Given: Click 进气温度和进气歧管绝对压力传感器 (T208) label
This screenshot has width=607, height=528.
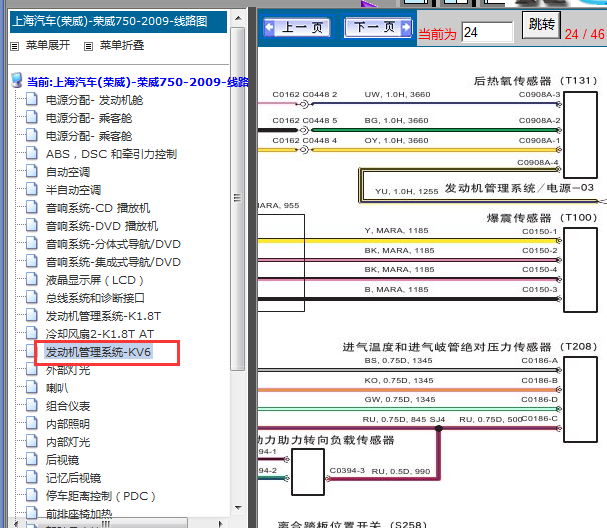Looking at the screenshot, I should 470,347.
